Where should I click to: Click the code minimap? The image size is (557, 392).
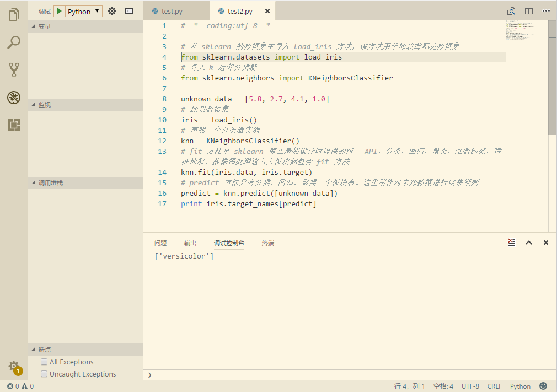coord(519,30)
